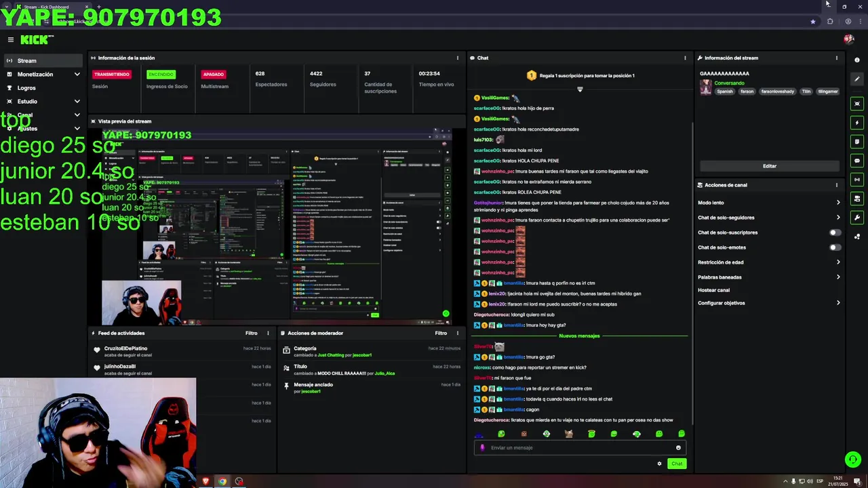868x488 pixels.
Task: Open Filtro in Feed de actividades
Action: pos(251,333)
